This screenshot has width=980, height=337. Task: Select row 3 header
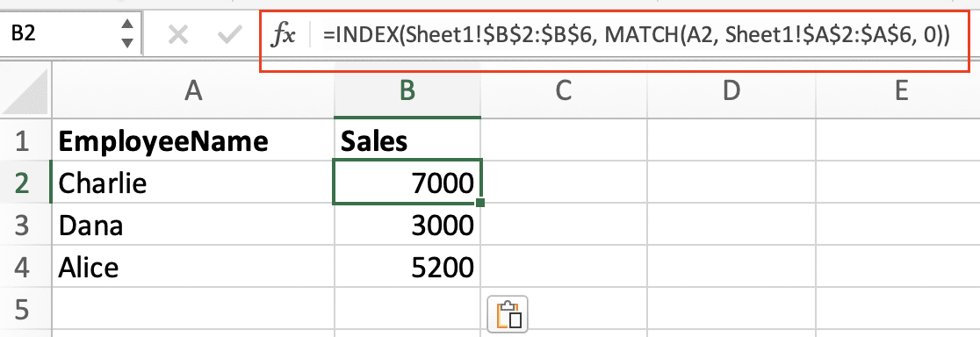(25, 225)
